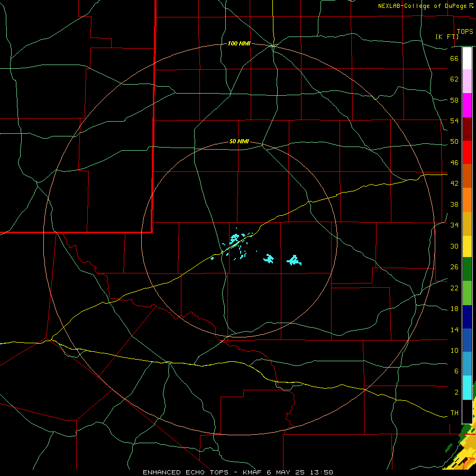Click the '10' legend value
The width and height of the screenshot is (476, 476).
tap(454, 351)
